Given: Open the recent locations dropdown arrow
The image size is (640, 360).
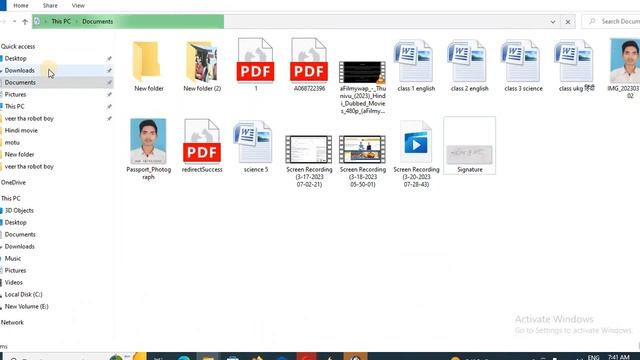Looking at the screenshot, I should 14,22.
